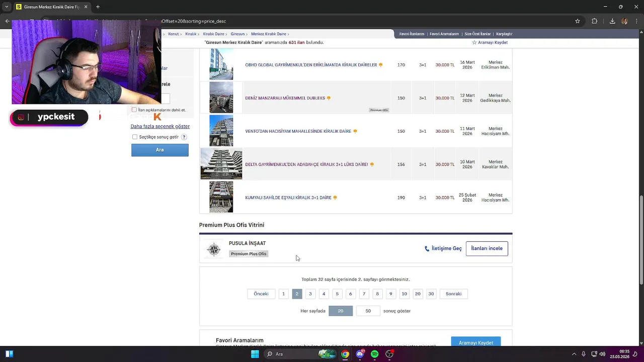The image size is (644, 362).
Task: Open the browser Extensions puzzle icon
Action: click(595, 21)
